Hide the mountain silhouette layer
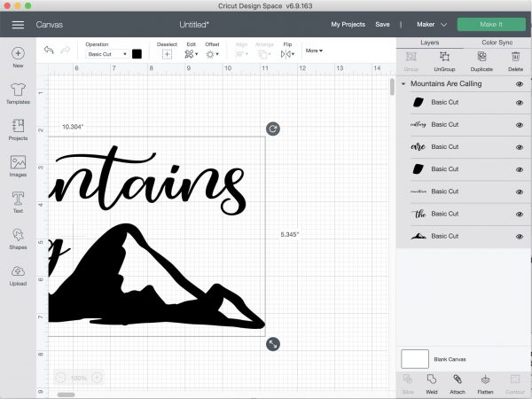 coord(519,237)
